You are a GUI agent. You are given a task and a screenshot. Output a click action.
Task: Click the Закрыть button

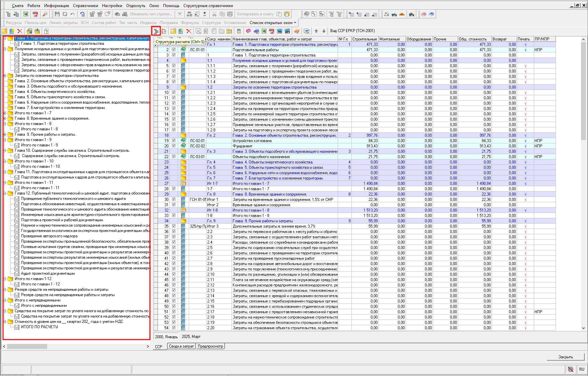tap(566, 357)
